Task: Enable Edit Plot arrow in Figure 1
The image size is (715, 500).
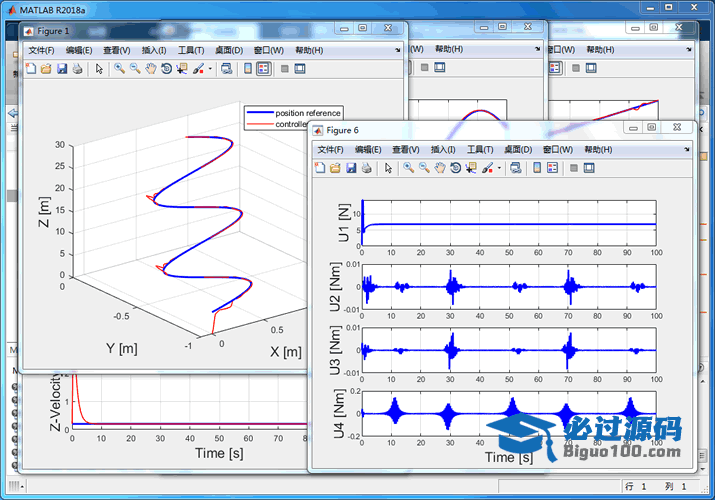Action: point(99,69)
